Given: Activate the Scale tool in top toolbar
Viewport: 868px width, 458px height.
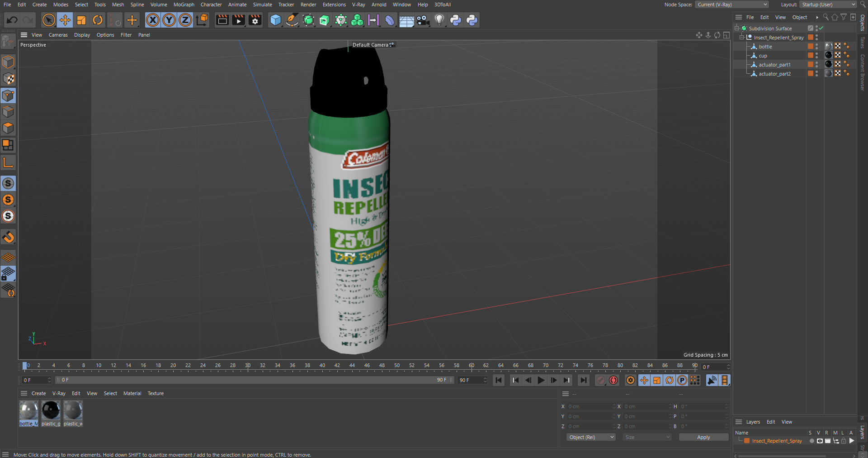Looking at the screenshot, I should click(x=81, y=20).
